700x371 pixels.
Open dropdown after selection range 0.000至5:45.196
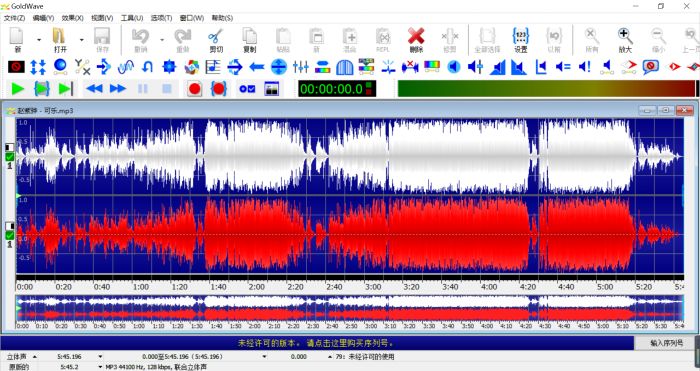pyautogui.click(x=264, y=356)
